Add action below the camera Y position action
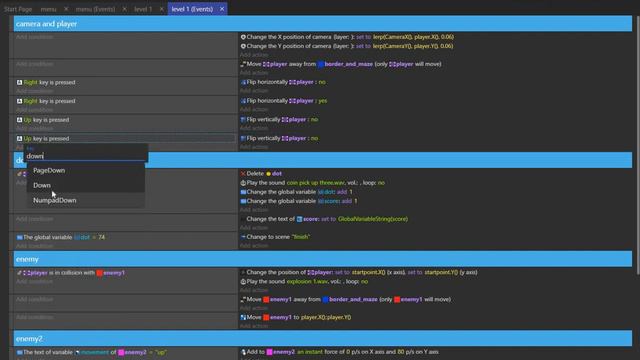The width and height of the screenshot is (640, 360). click(254, 55)
